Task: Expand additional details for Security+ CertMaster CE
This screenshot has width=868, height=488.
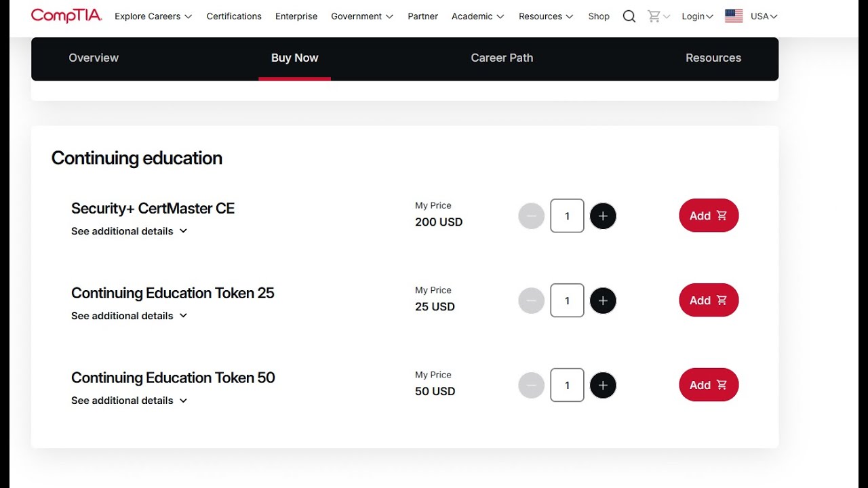Action: tap(129, 231)
